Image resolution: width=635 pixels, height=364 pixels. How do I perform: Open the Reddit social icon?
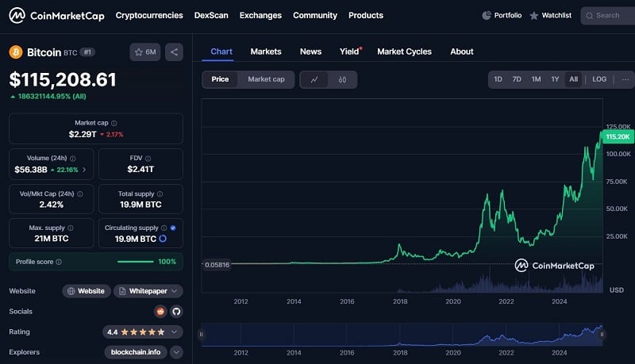161,312
